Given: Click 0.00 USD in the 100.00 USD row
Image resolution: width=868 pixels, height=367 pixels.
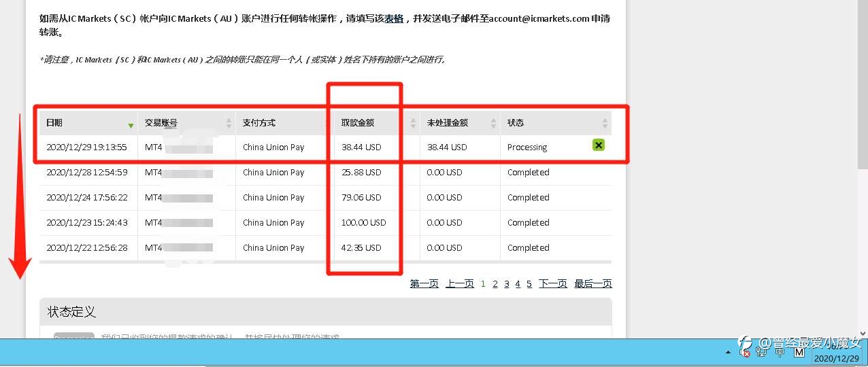Looking at the screenshot, I should 444,223.
